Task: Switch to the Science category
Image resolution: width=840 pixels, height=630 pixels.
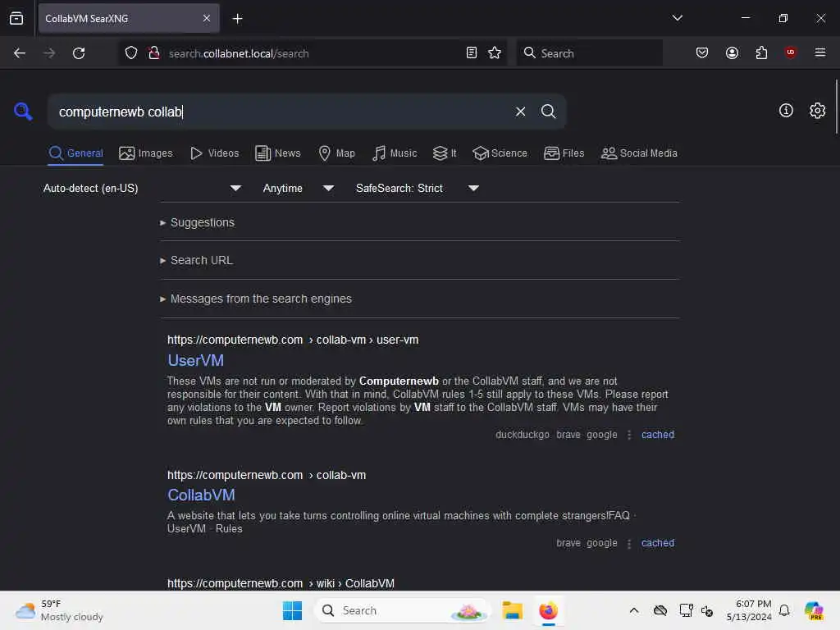Action: coord(500,153)
